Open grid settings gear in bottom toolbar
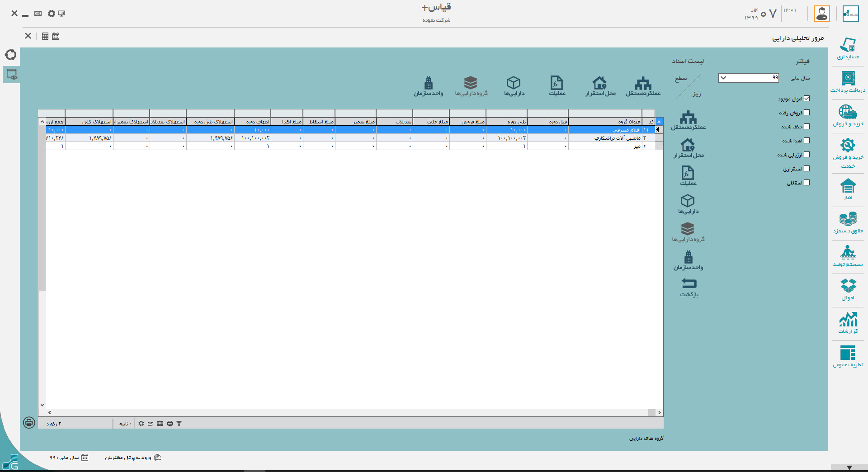This screenshot has height=472, width=868. [x=141, y=424]
